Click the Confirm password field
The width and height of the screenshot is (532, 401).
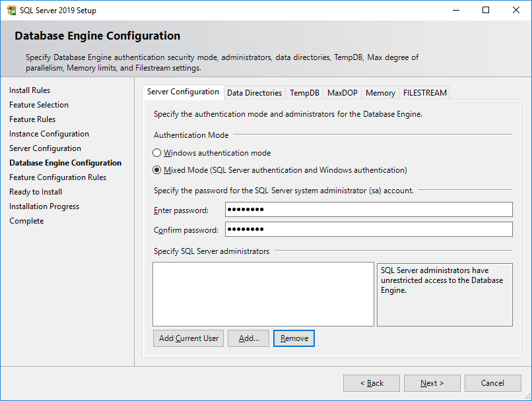tap(368, 230)
